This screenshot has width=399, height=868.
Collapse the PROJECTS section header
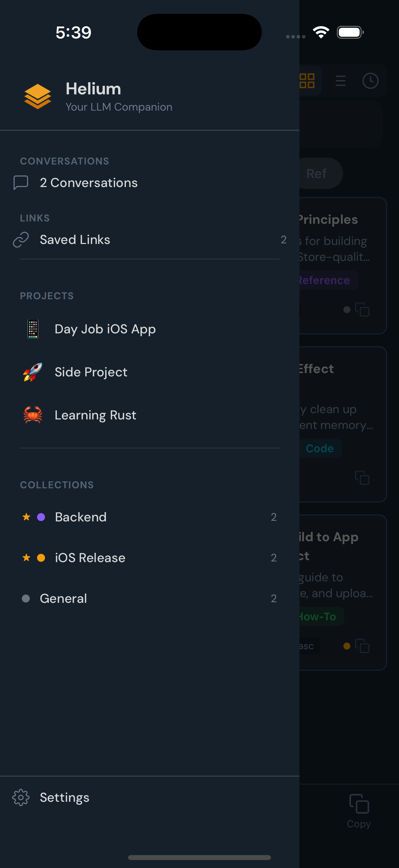[47, 295]
